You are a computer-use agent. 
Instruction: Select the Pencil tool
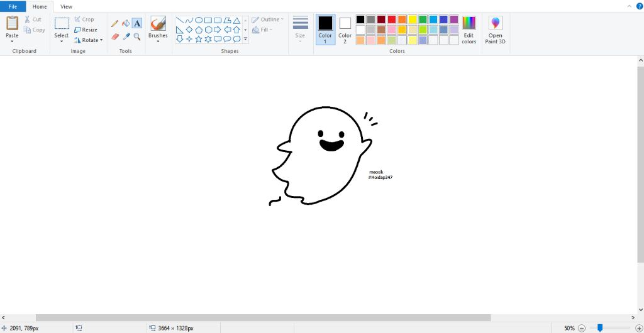[115, 23]
